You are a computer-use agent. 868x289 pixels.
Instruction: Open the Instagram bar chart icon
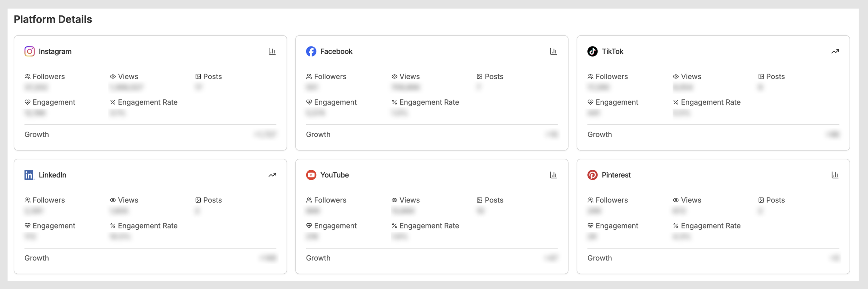272,51
